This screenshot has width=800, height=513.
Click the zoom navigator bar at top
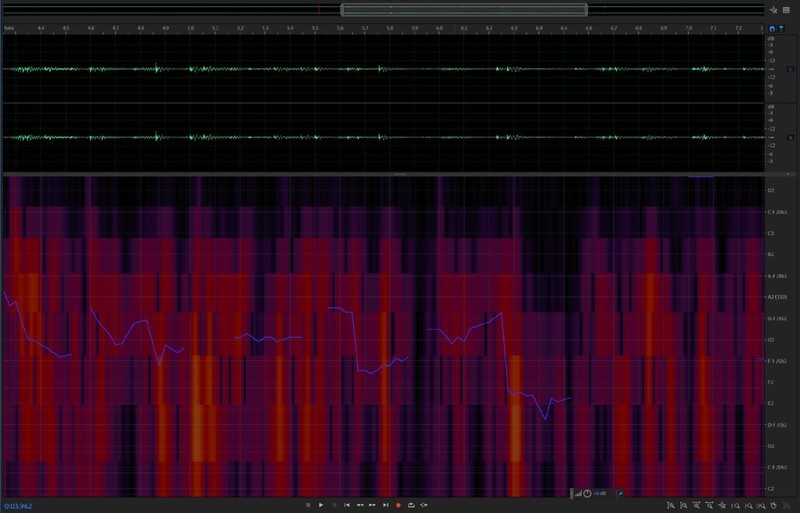[x=463, y=10]
